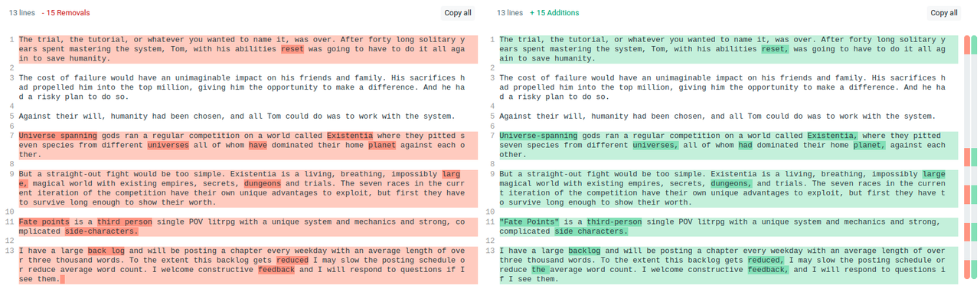Click line number 3 in the right pane

[x=492, y=78]
